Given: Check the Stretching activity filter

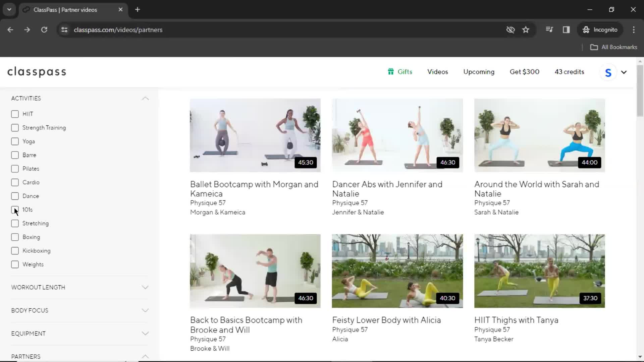Looking at the screenshot, I should click(x=15, y=223).
